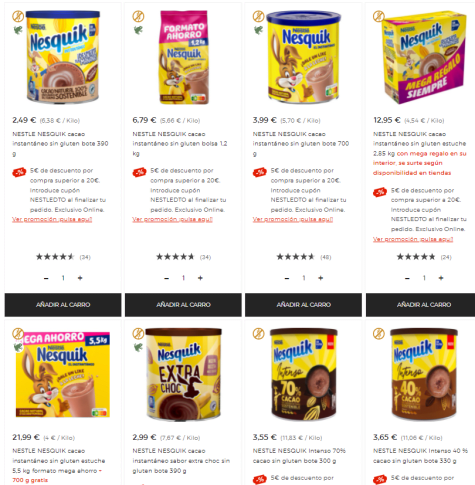Add Nesquik 390 g tin to cart
The image size is (475, 485).
(x=63, y=305)
